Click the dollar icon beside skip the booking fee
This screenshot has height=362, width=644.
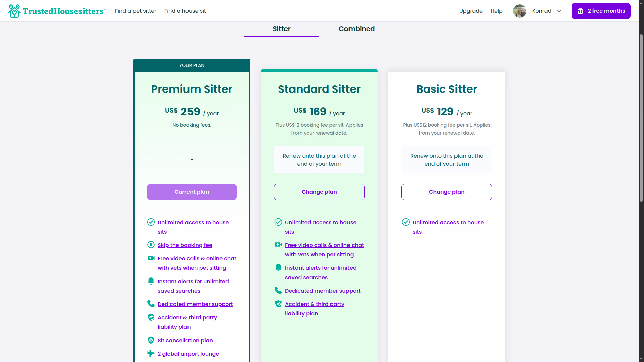[x=151, y=245]
